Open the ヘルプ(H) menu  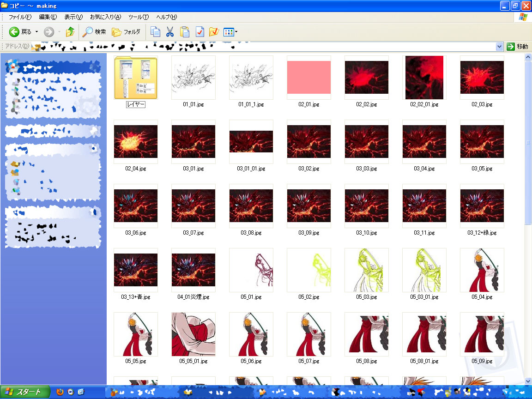pyautogui.click(x=166, y=17)
